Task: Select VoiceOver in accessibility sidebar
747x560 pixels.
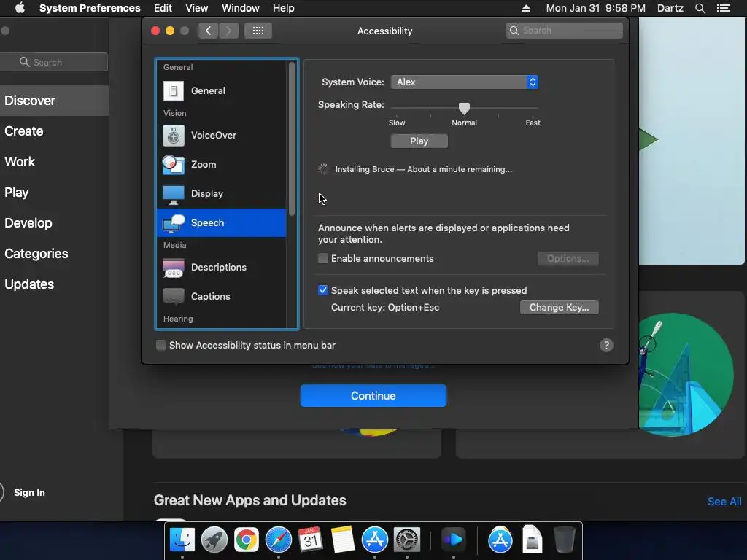Action: point(222,135)
